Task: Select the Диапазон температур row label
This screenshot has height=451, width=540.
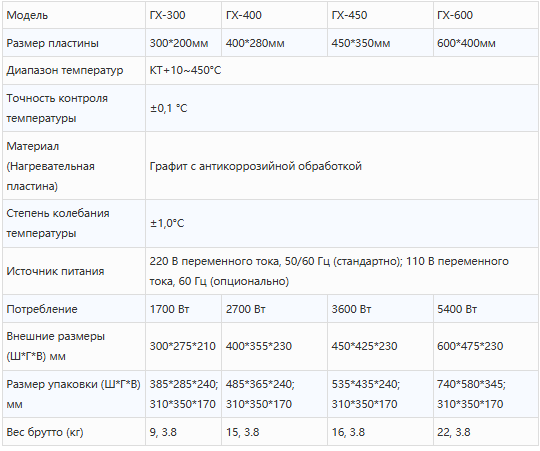Action: [65, 70]
